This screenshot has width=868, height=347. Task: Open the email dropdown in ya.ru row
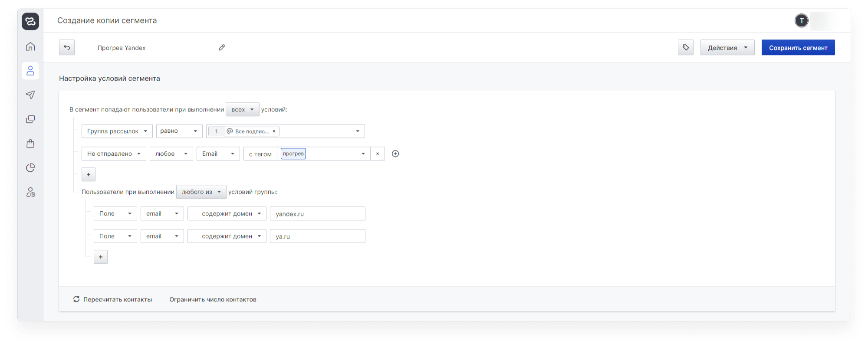click(162, 236)
